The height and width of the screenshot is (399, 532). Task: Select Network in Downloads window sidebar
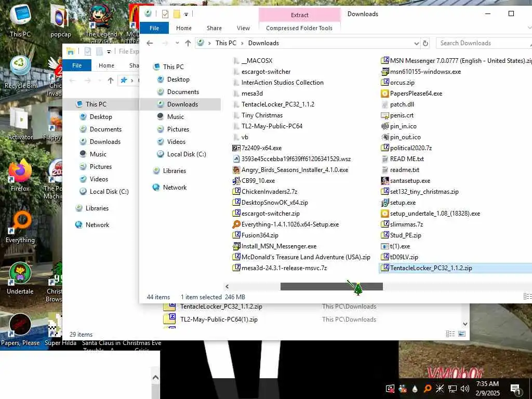pos(175,187)
